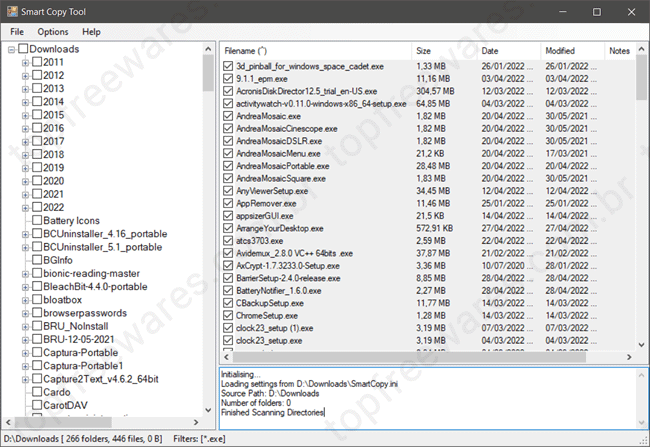Collapse the Downloads root node

point(11,49)
